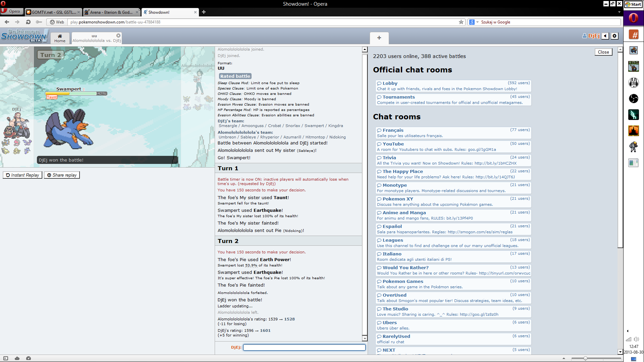Open the Opera Link cloud icon
The image size is (644, 362).
click(17, 358)
